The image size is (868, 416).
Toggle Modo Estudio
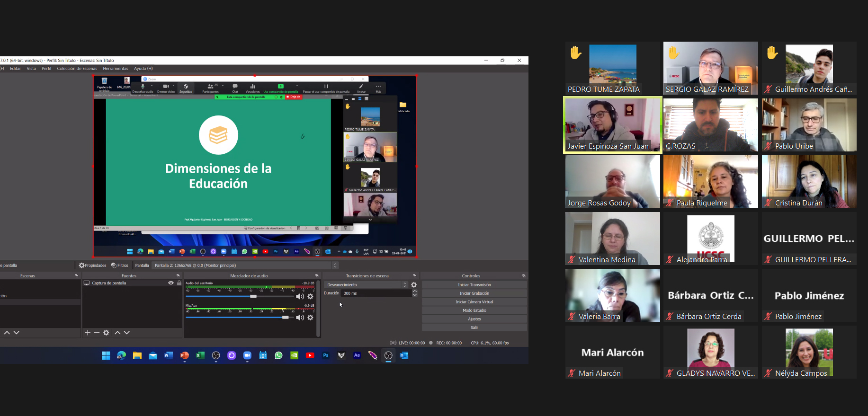474,310
